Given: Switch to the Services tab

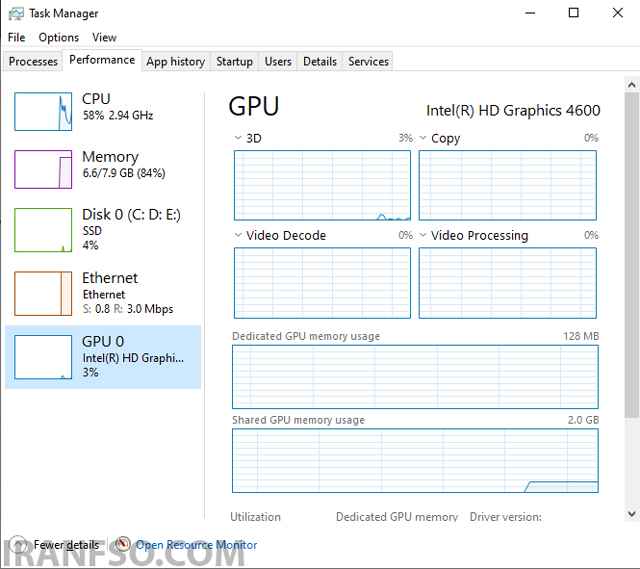Looking at the screenshot, I should pos(368,61).
